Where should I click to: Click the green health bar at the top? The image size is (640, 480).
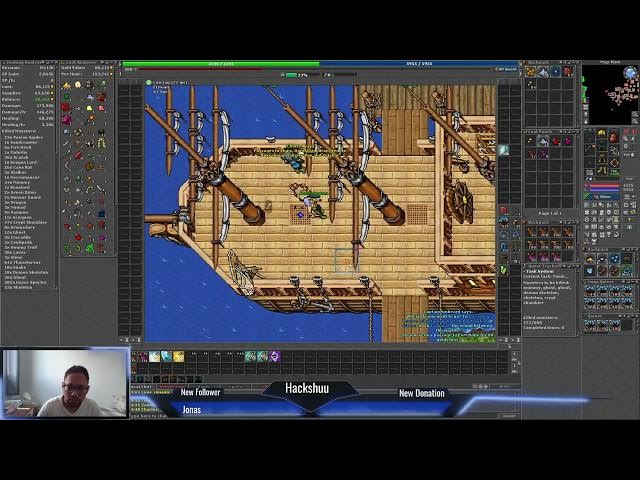[x=220, y=64]
